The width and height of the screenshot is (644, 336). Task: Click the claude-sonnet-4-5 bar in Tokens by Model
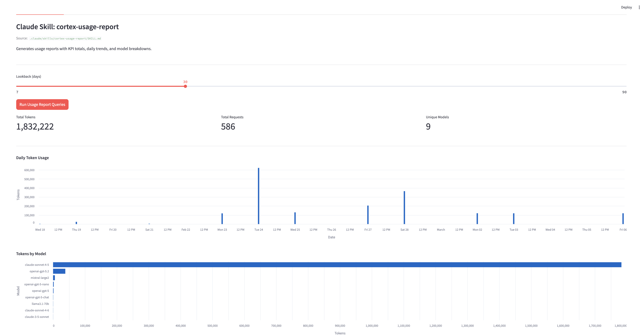click(337, 265)
